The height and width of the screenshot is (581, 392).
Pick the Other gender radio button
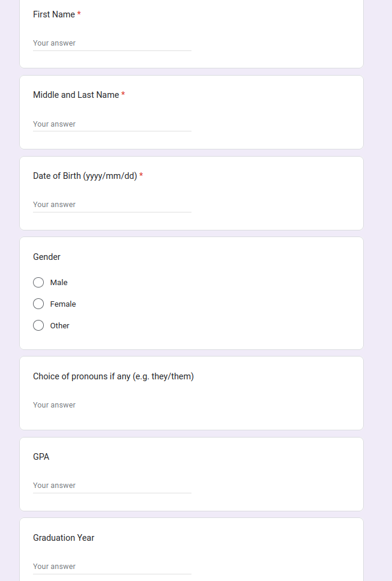38,325
